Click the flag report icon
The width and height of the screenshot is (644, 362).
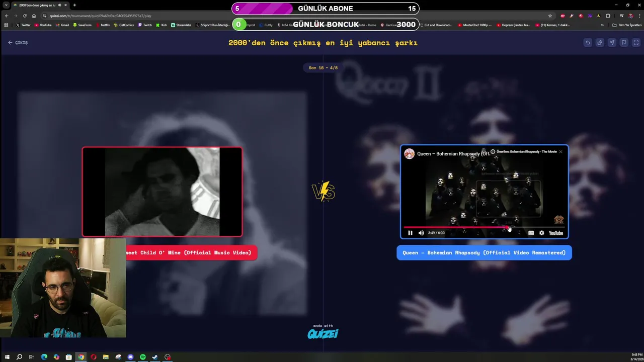[624, 43]
